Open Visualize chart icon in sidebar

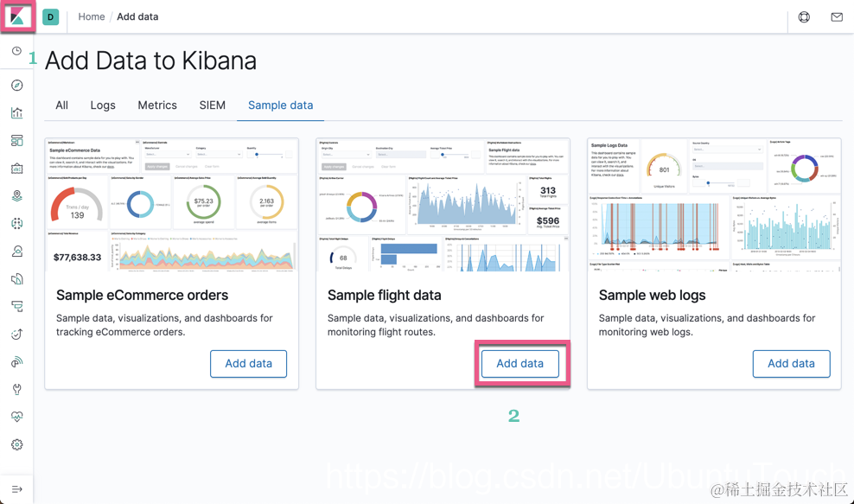[x=17, y=112]
